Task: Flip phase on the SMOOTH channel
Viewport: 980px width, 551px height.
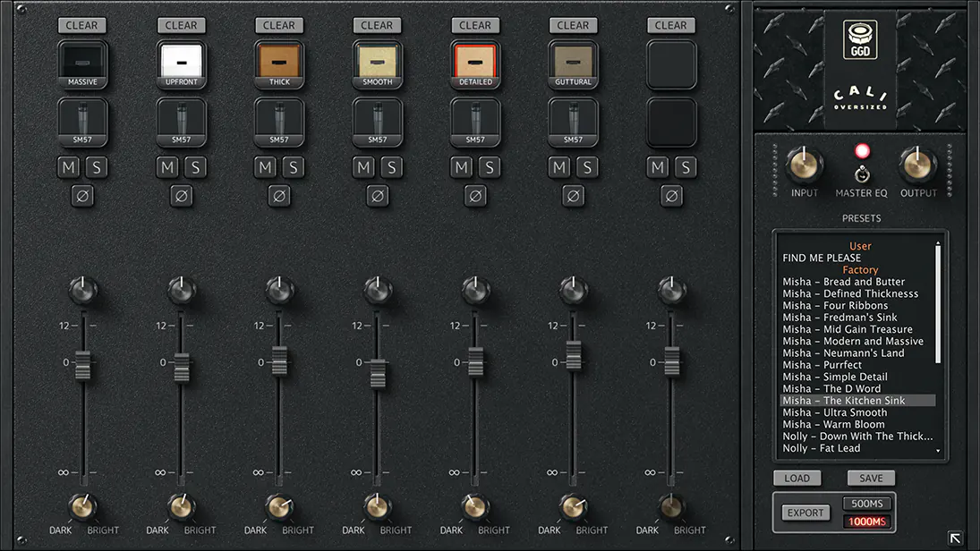Action: [377, 195]
